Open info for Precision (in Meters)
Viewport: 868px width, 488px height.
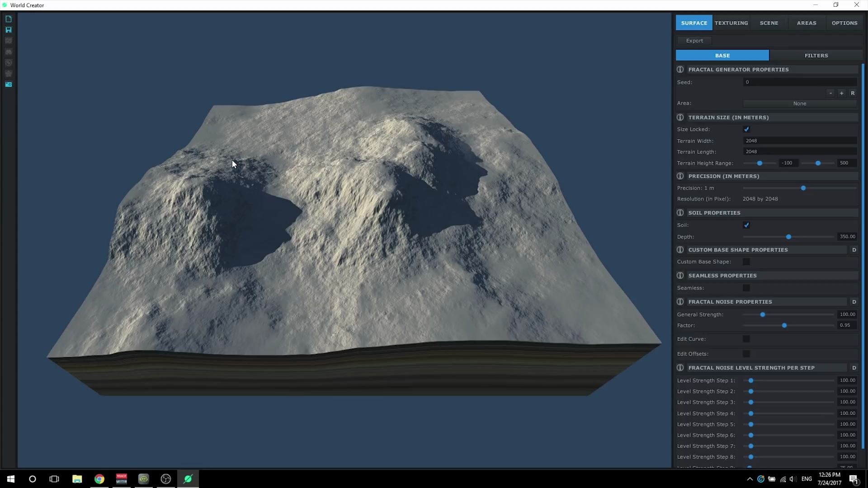tap(680, 176)
